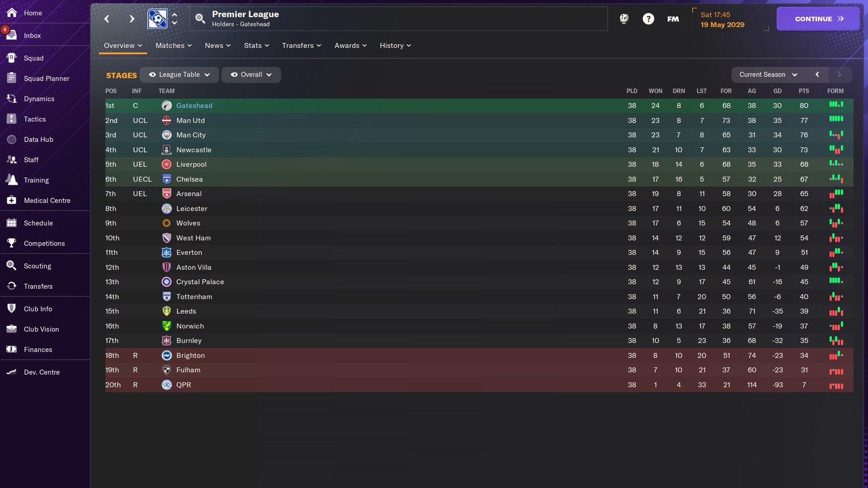Sort table by PTS column
This screenshot has height=488, width=868.
[x=804, y=91]
